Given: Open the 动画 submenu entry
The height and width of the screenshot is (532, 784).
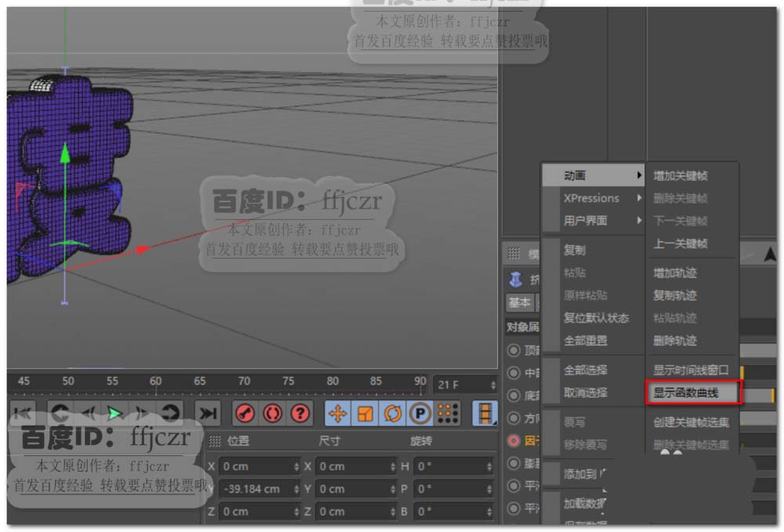Looking at the screenshot, I should point(593,176).
